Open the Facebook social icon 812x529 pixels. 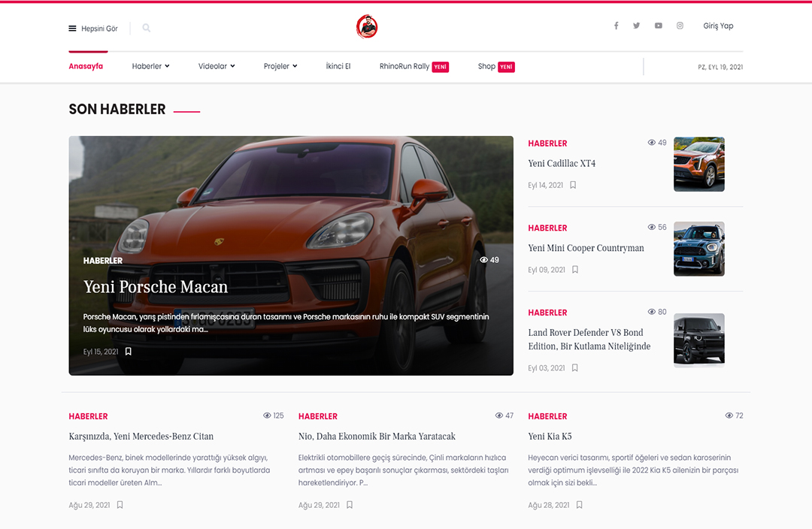(617, 26)
